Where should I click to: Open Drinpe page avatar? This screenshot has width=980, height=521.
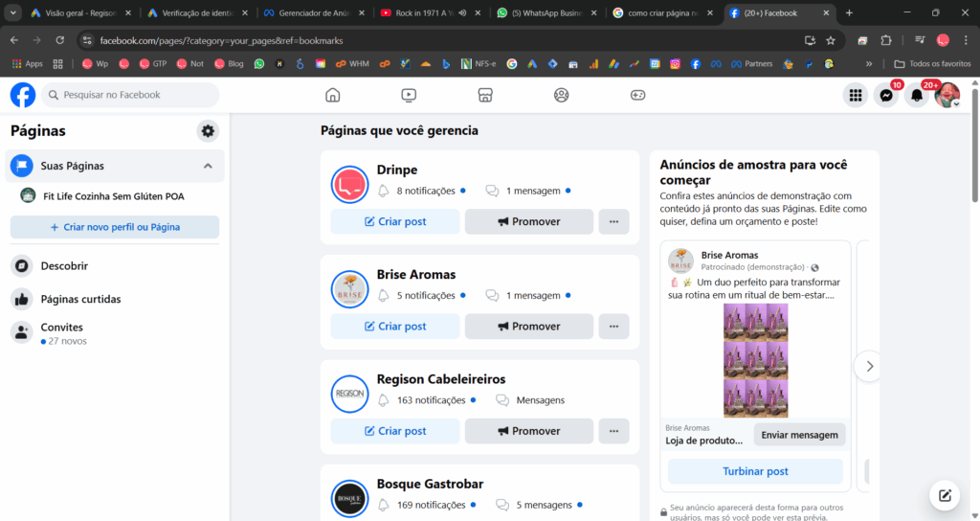click(349, 185)
